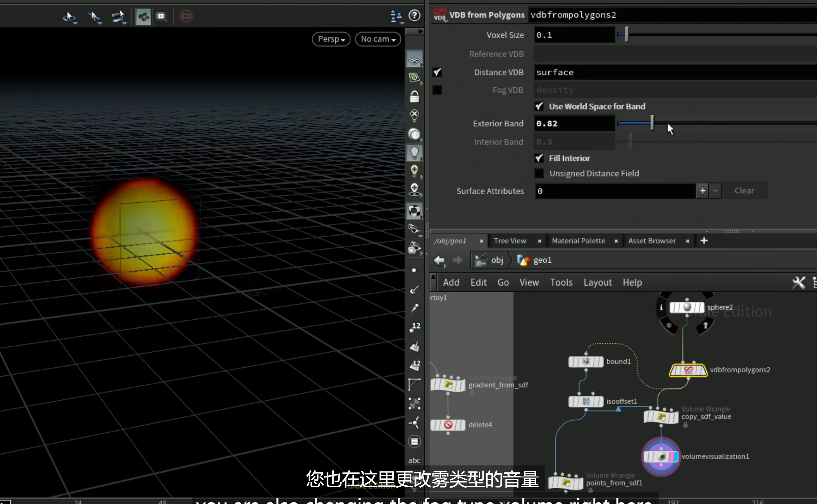Click the viewport help question mark icon
The width and height of the screenshot is (817, 504).
[415, 15]
